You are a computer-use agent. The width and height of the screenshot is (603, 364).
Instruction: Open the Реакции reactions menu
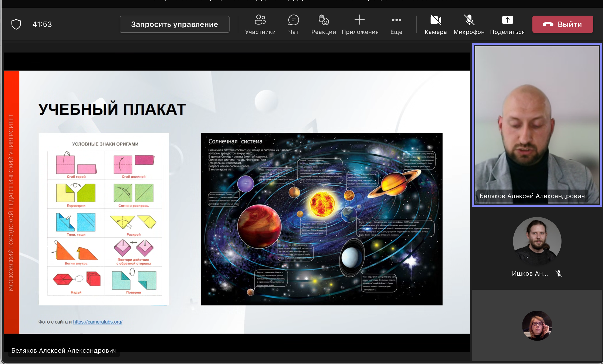pyautogui.click(x=323, y=24)
